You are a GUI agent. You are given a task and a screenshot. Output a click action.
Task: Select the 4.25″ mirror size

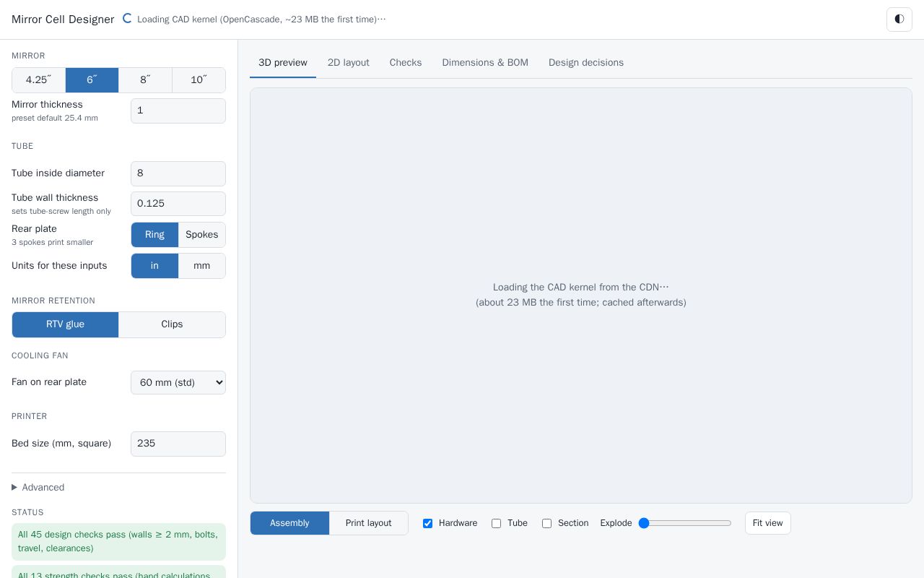point(38,80)
